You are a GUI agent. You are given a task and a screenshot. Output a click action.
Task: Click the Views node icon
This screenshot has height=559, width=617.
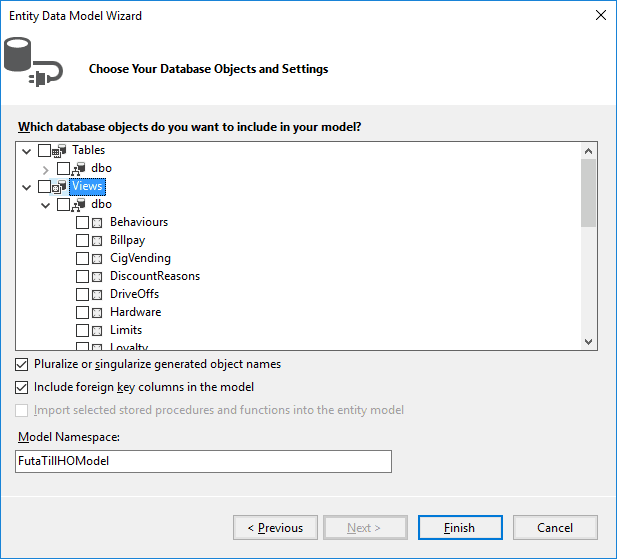[59, 187]
